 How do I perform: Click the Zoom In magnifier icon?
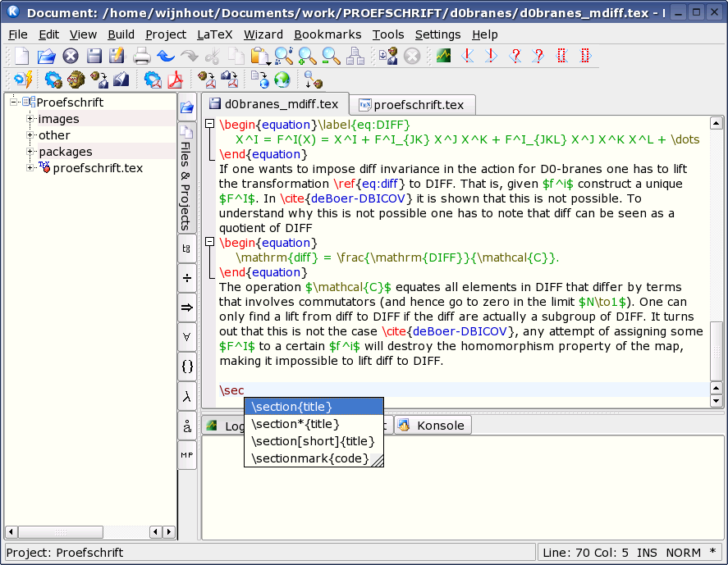point(307,56)
